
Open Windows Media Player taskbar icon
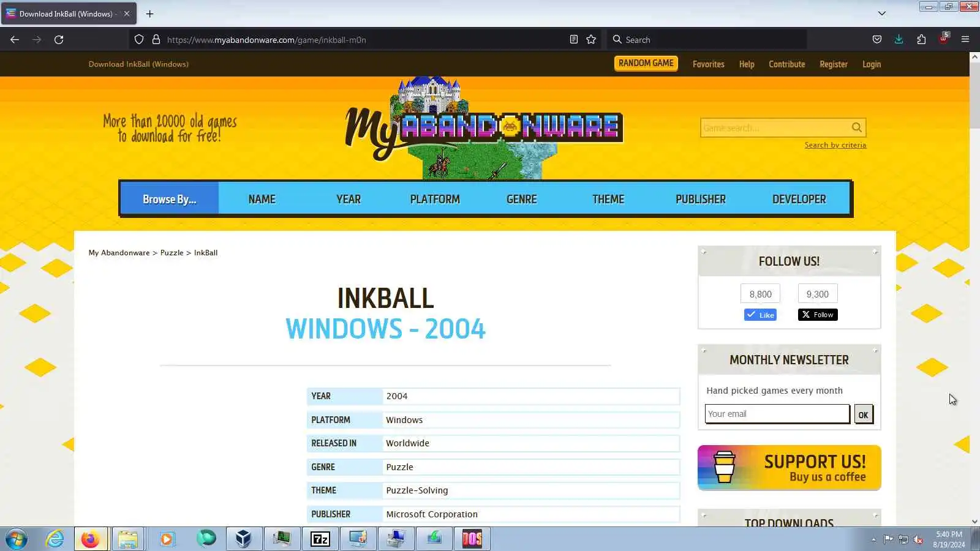167,539
